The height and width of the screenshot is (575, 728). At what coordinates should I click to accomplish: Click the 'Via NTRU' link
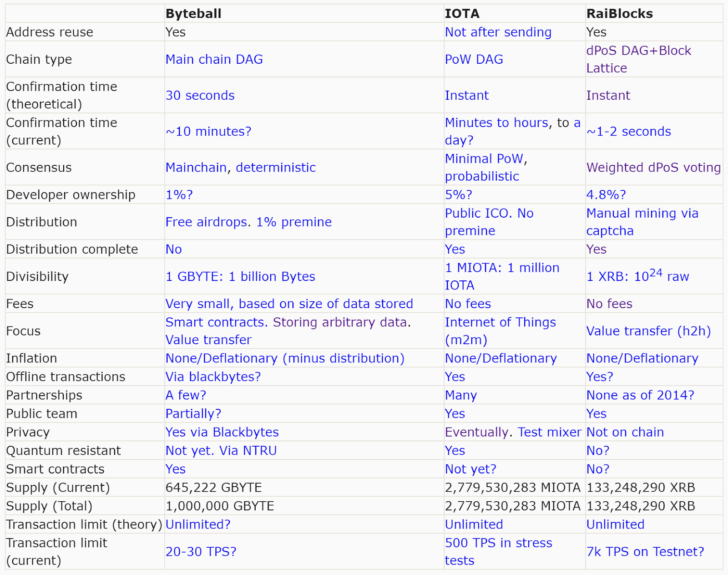(248, 451)
